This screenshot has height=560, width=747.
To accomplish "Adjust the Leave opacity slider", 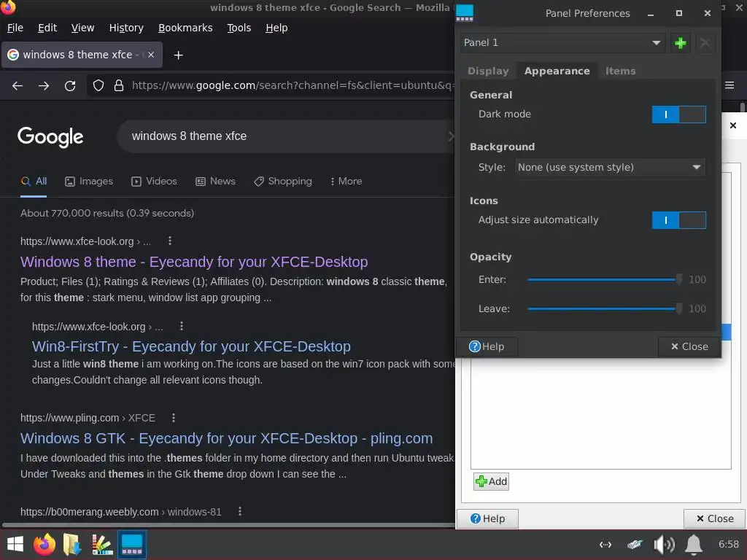I will [605, 308].
